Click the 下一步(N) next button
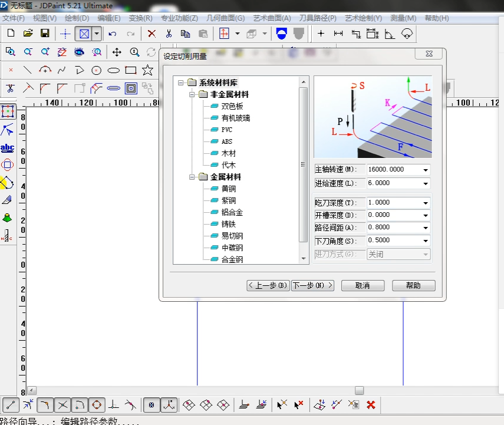 [x=312, y=285]
